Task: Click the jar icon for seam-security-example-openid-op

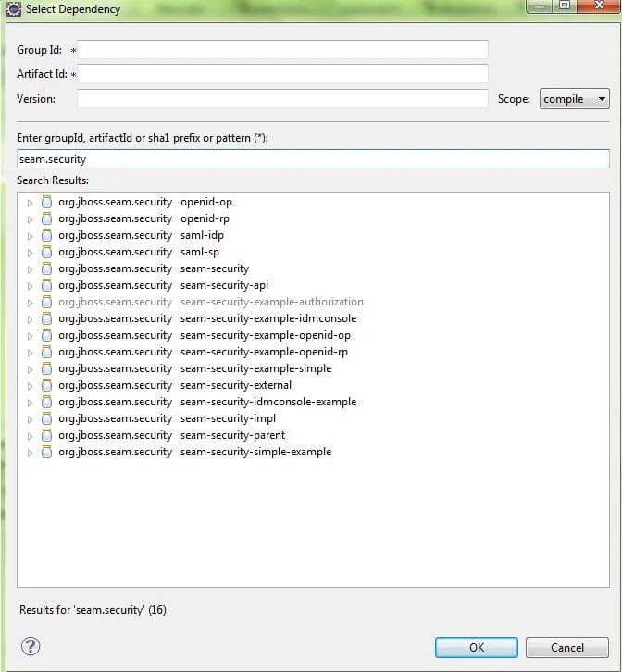Action: (46, 335)
